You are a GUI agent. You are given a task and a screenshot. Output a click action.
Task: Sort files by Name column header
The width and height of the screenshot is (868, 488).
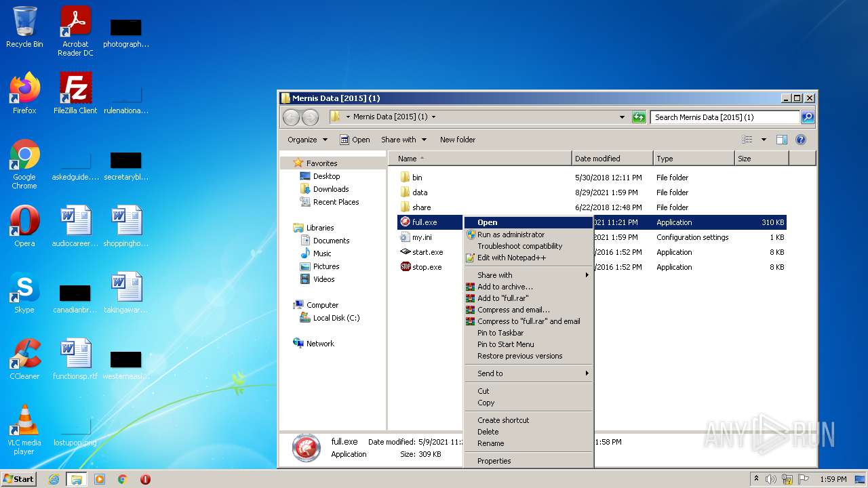(x=481, y=159)
